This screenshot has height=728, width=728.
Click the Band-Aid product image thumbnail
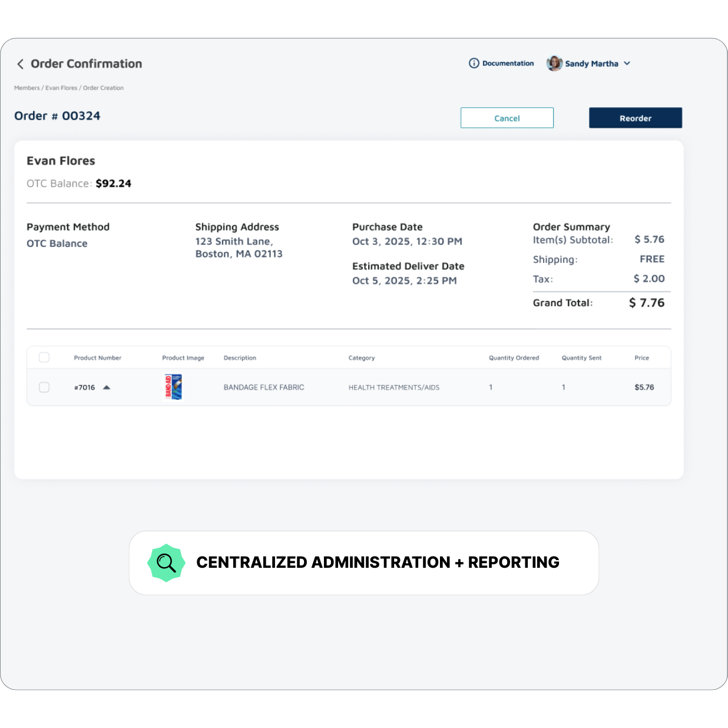[x=174, y=387]
